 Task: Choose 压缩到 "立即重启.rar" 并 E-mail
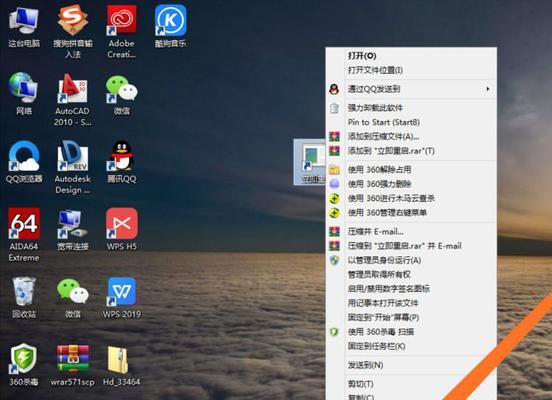[411, 246]
